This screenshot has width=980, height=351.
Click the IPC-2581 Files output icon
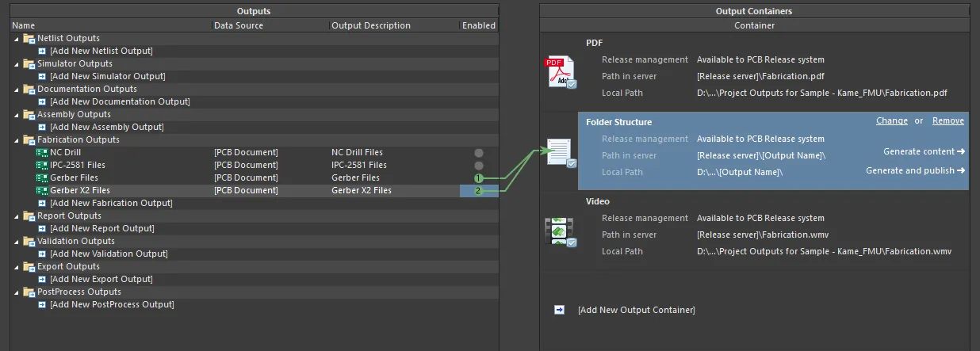(x=42, y=165)
